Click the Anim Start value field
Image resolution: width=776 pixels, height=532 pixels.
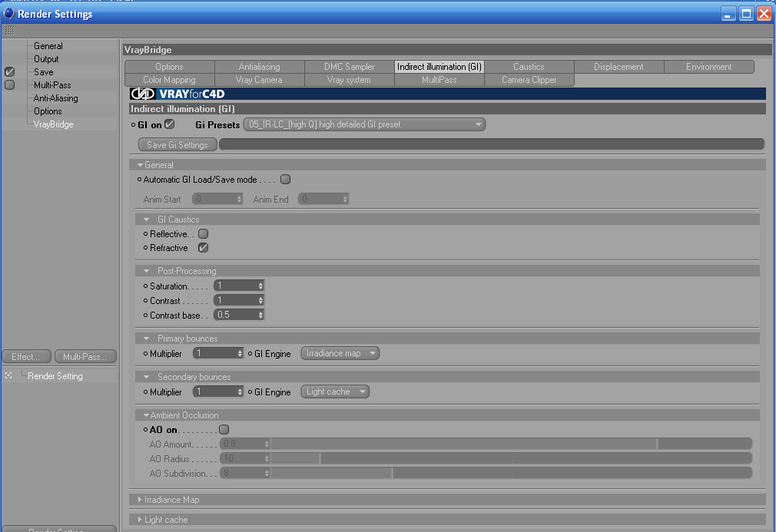(x=214, y=200)
